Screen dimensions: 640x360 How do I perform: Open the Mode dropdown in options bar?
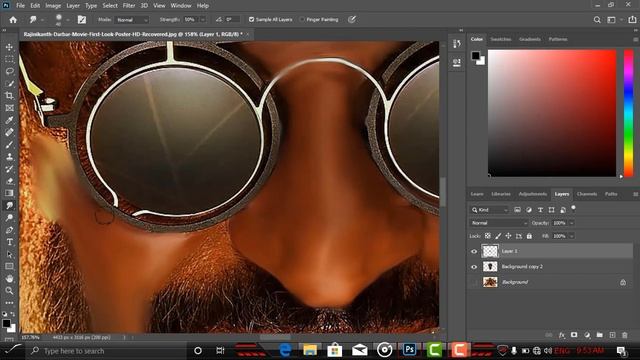131,20
